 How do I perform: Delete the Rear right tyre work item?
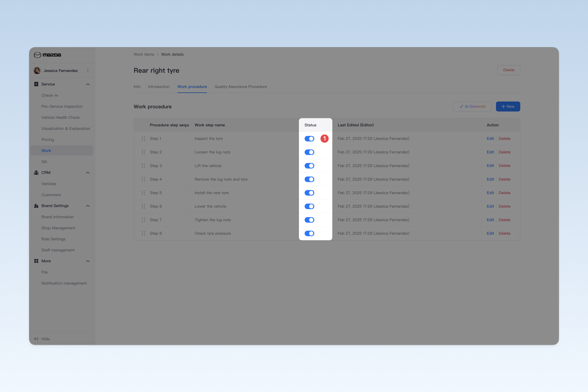point(509,70)
